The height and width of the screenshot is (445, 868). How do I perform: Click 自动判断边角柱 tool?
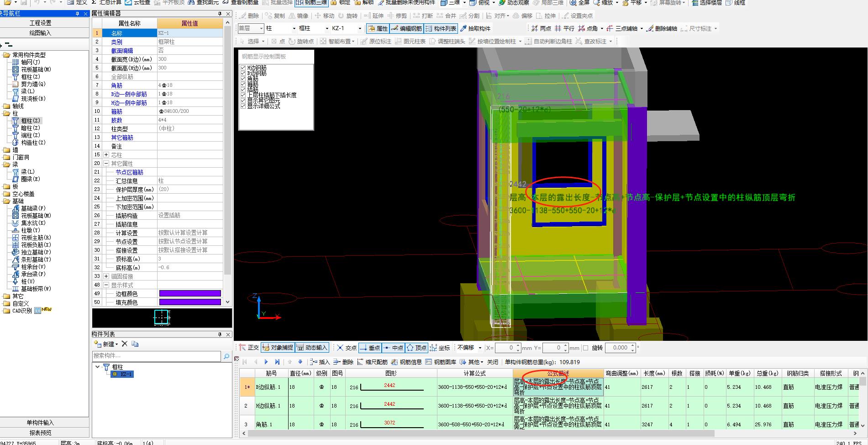(548, 41)
